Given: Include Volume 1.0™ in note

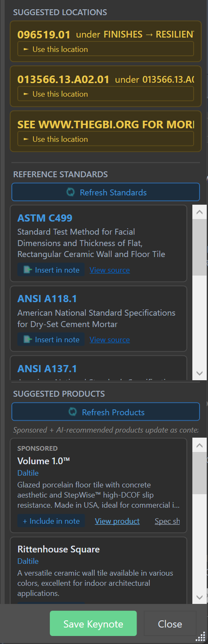Looking at the screenshot, I should (x=51, y=521).
